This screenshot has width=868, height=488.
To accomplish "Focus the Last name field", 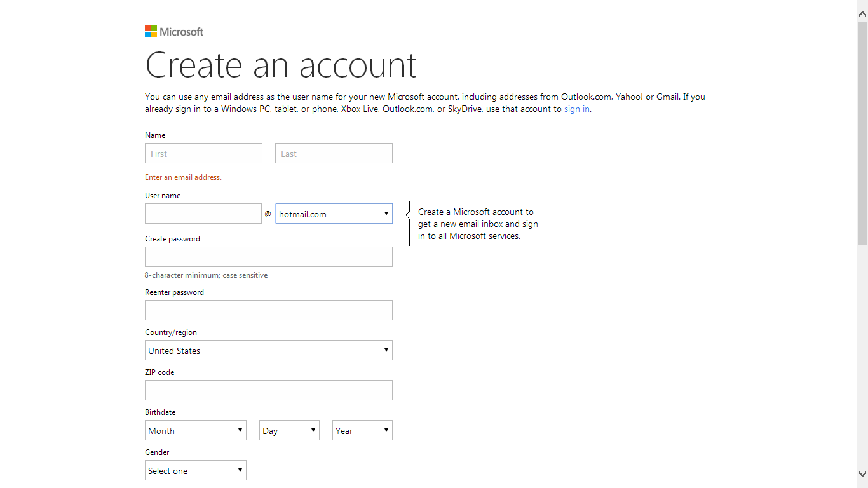I will coord(334,153).
